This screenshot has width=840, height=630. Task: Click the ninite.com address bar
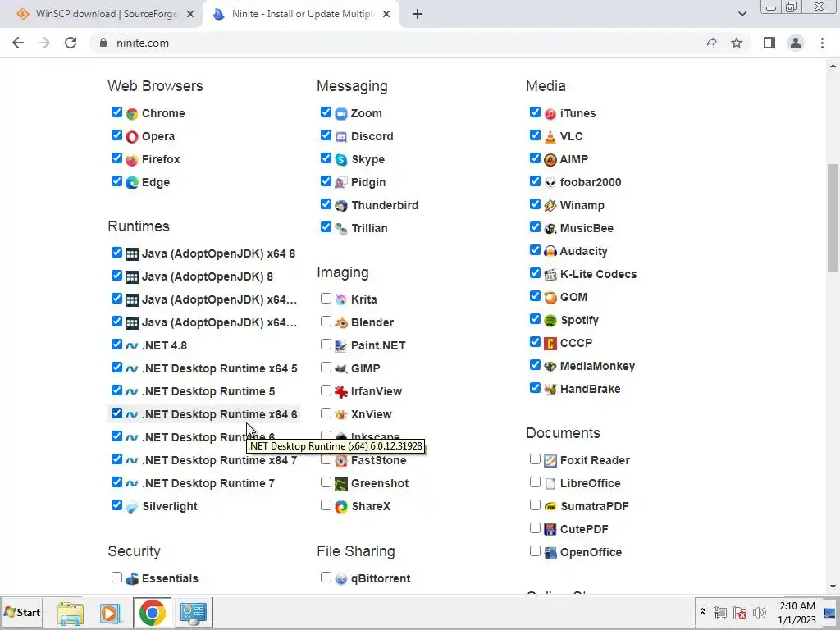(395, 43)
